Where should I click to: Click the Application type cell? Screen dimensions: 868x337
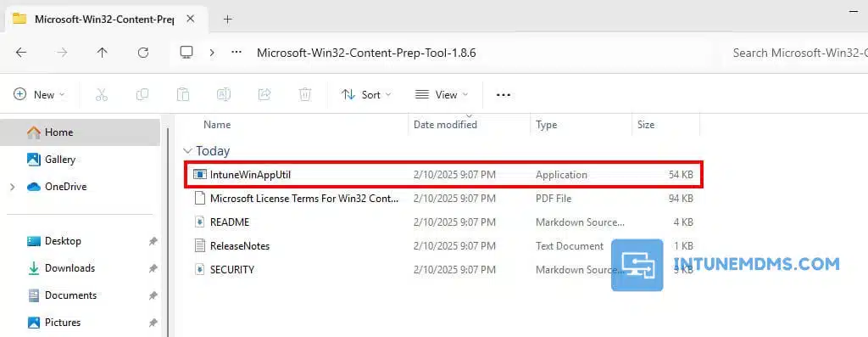point(561,175)
